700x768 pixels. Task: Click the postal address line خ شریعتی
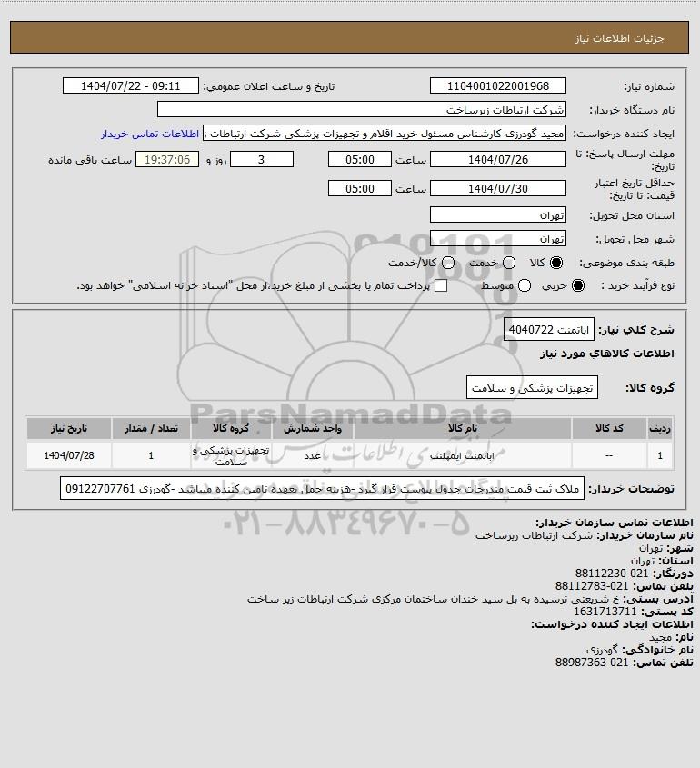click(x=434, y=599)
